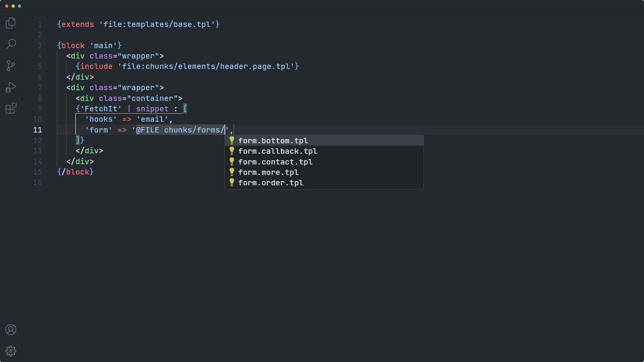Screen dimensions: 644x362
Task: Pick form.more.tpl from suggestions
Action: pos(268,172)
